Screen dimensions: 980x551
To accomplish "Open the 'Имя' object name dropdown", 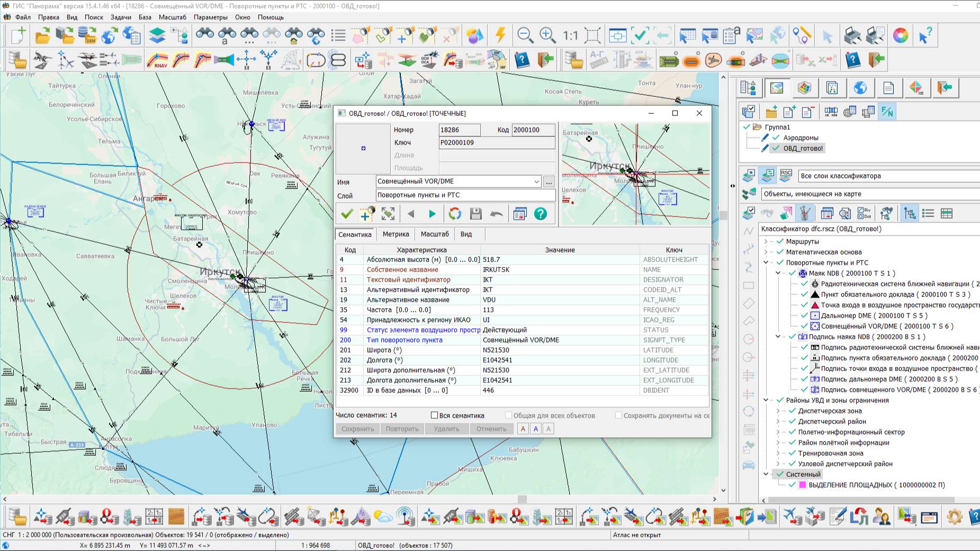I will point(536,182).
